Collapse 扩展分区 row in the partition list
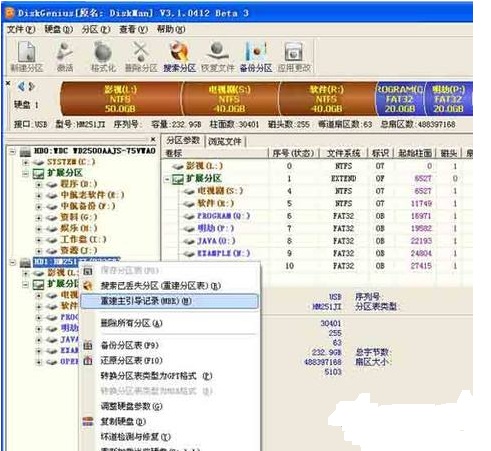The image size is (491, 451). tap(168, 179)
